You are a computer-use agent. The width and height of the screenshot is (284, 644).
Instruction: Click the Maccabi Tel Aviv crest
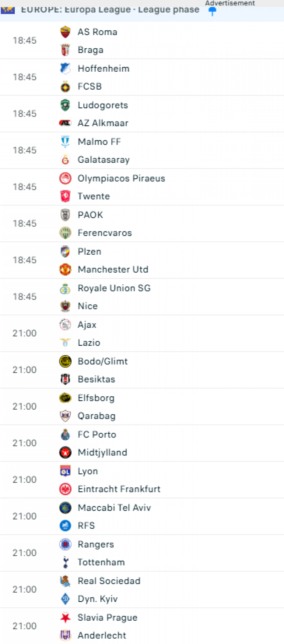(65, 508)
